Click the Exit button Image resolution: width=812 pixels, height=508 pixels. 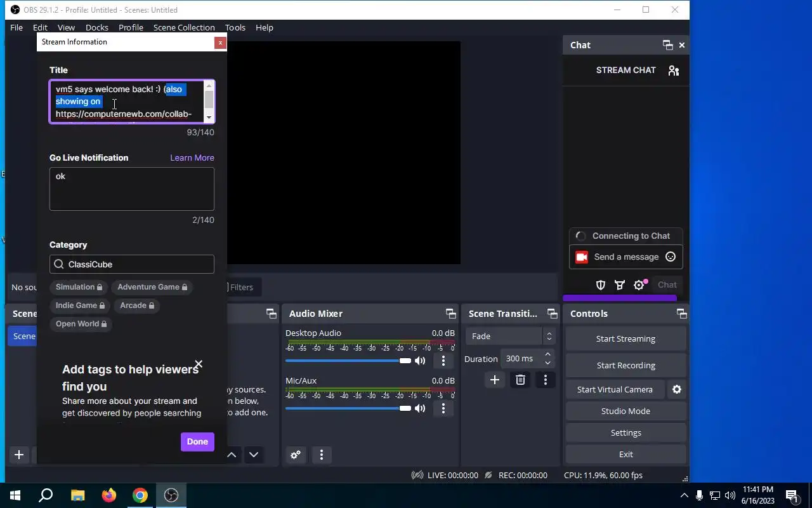point(625,454)
